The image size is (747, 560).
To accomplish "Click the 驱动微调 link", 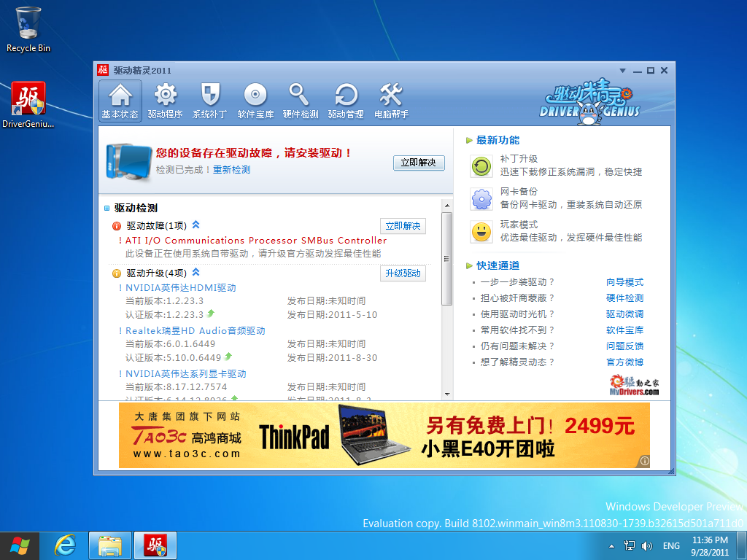I will click(x=624, y=314).
